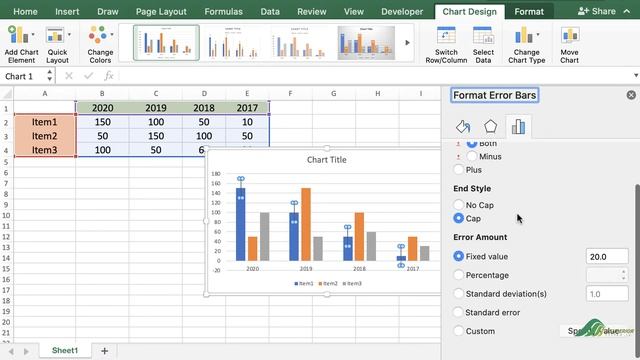Open Quick Layout dropdown arrow
640x360 pixels.
click(69, 35)
